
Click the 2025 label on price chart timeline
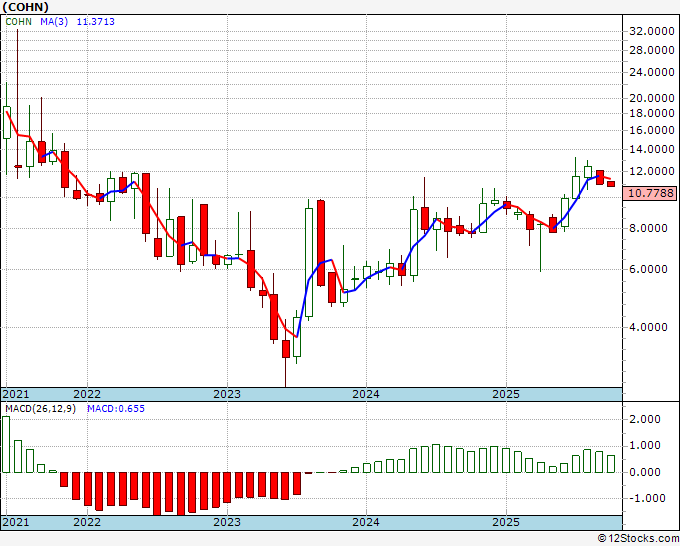coord(506,394)
